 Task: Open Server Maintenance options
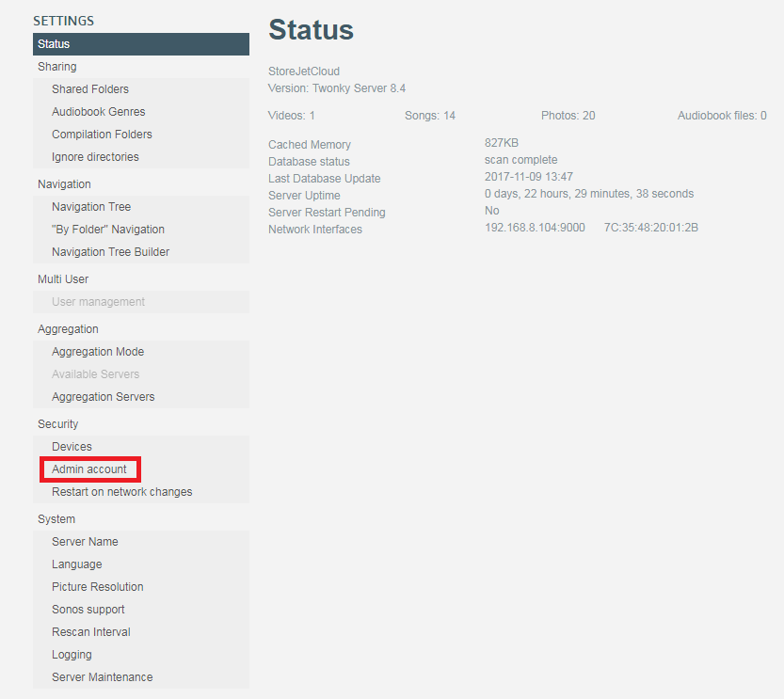point(101,676)
